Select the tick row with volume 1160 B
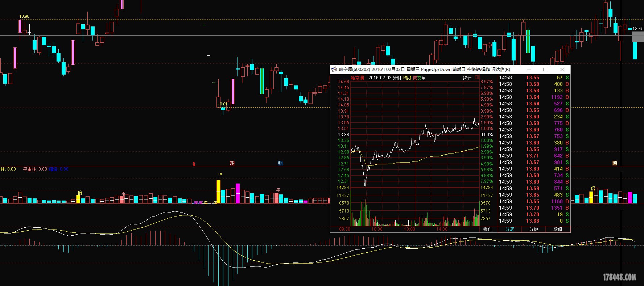Screen dimensions: 644x286 point(534,201)
